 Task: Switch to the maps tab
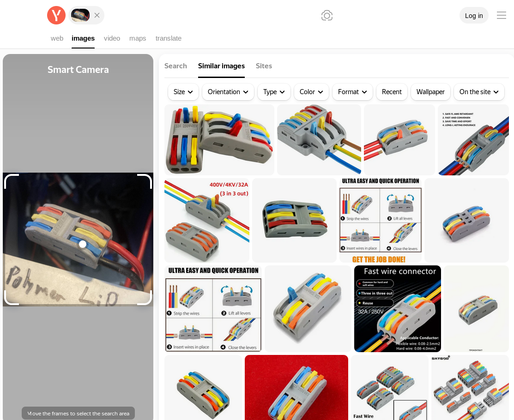coord(138,38)
